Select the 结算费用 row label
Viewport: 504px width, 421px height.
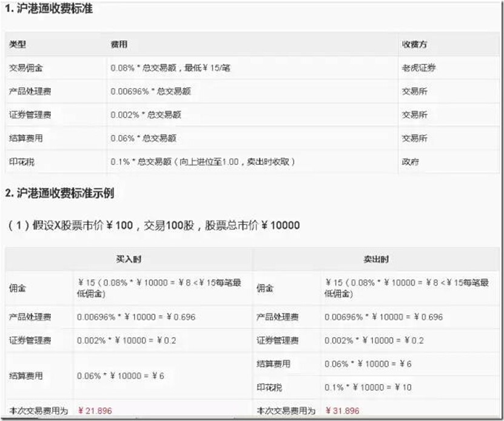tap(24, 138)
